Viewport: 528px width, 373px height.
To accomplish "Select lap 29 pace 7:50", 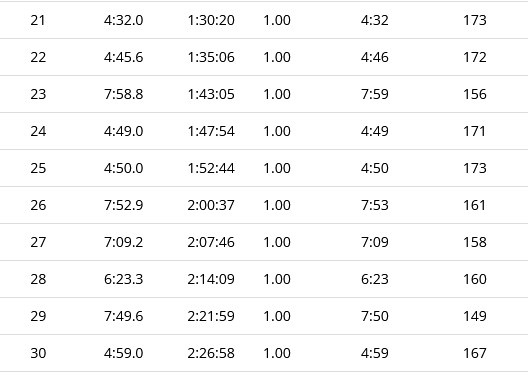I will 375,316.
